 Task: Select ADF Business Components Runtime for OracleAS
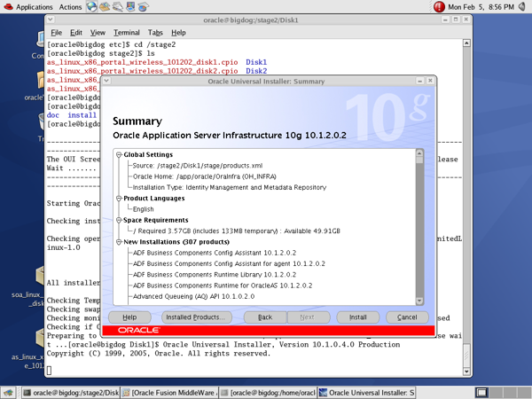click(x=223, y=286)
